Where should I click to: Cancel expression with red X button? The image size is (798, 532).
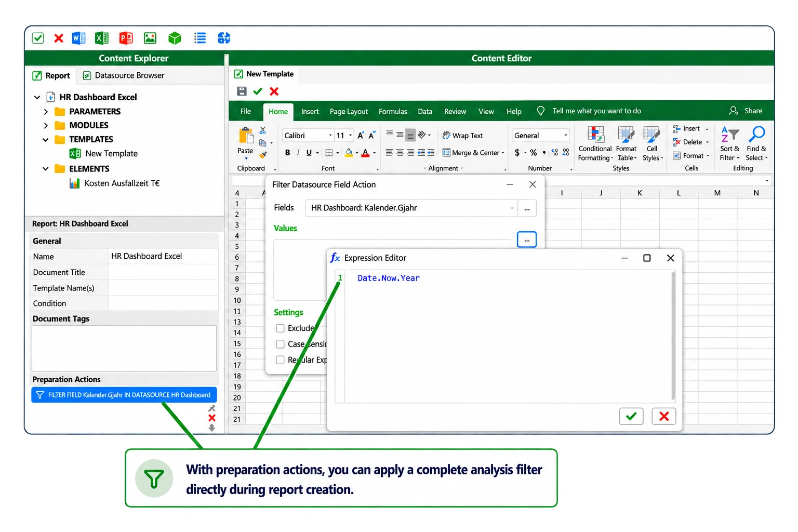(x=664, y=416)
